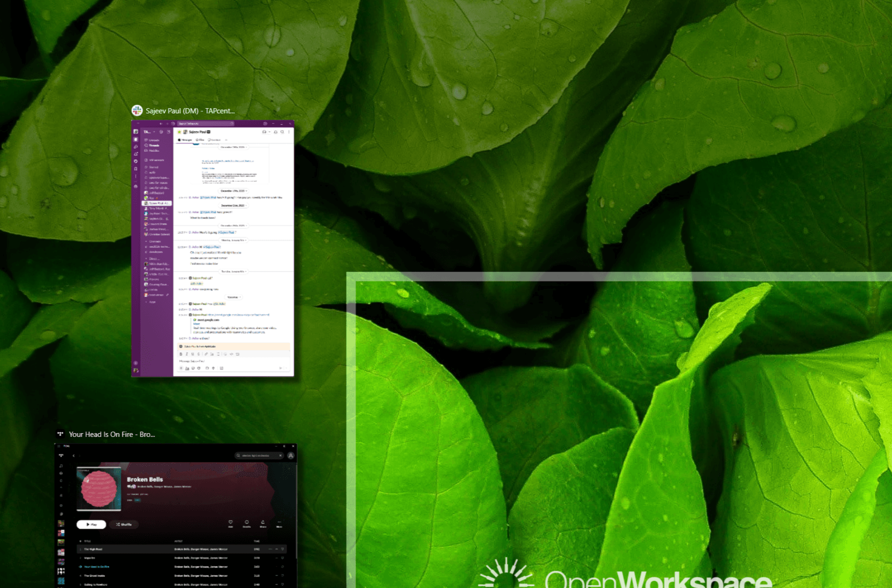The width and height of the screenshot is (892, 588).
Task: Expand the December 19th, 2025 date divider
Action: (234, 191)
